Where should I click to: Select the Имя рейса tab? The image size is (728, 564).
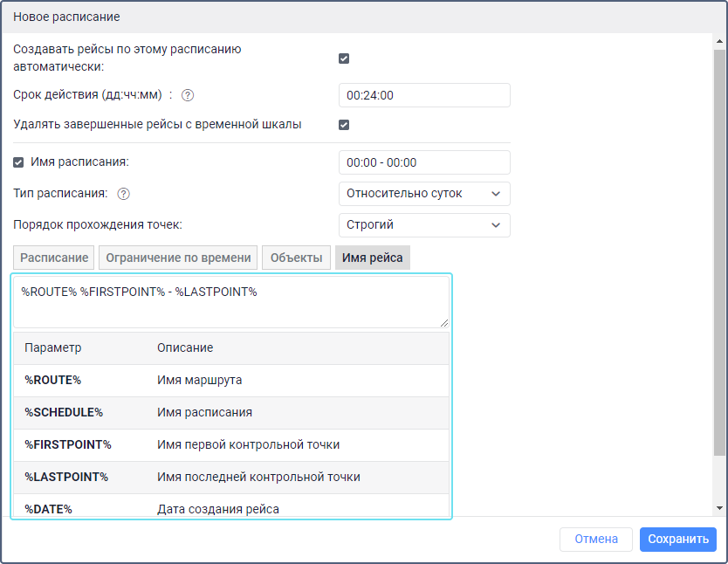tap(373, 258)
